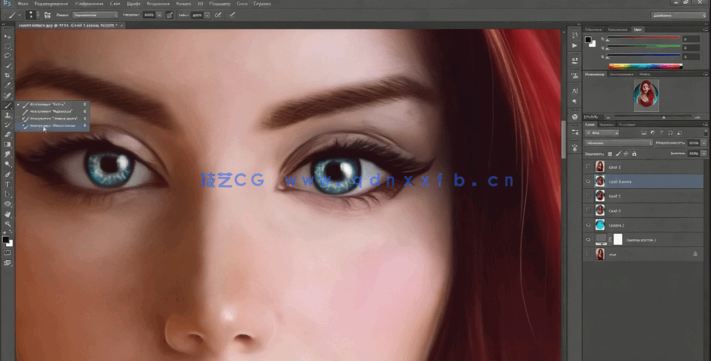Open the layer filter kind dropdown
Viewport: 711px width, 361px height.
(x=602, y=133)
